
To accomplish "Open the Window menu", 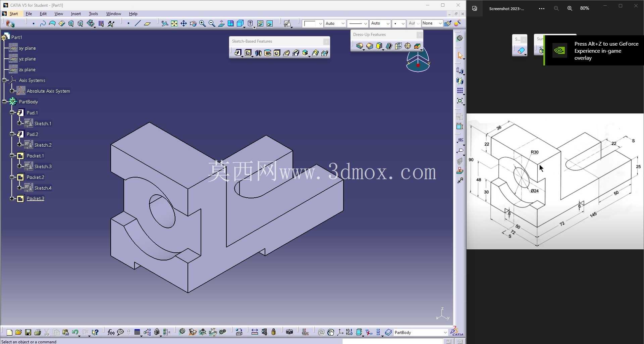I will [114, 14].
